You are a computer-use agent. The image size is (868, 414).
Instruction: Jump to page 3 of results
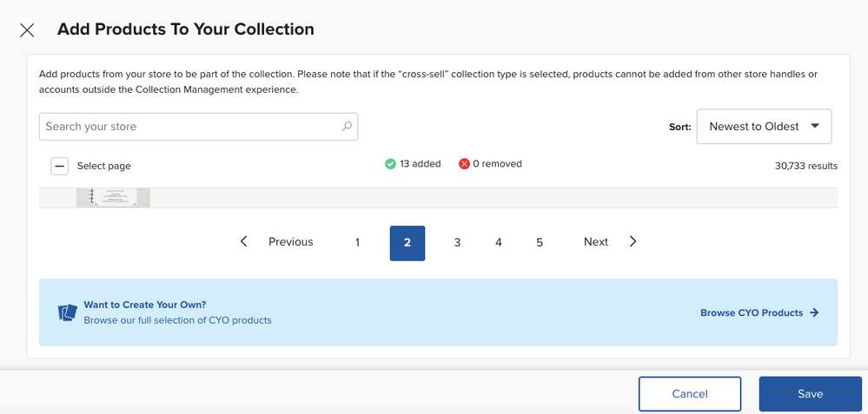coord(457,243)
